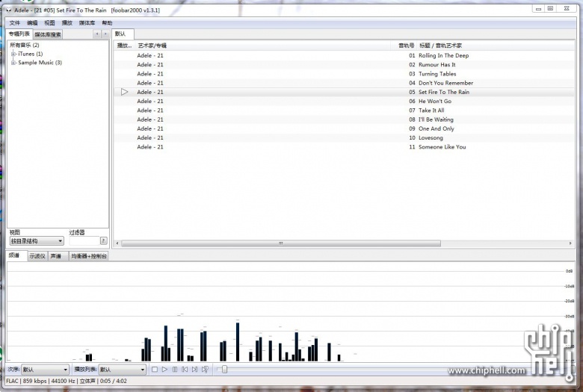Pause playback with the pause icon

[x=175, y=370]
